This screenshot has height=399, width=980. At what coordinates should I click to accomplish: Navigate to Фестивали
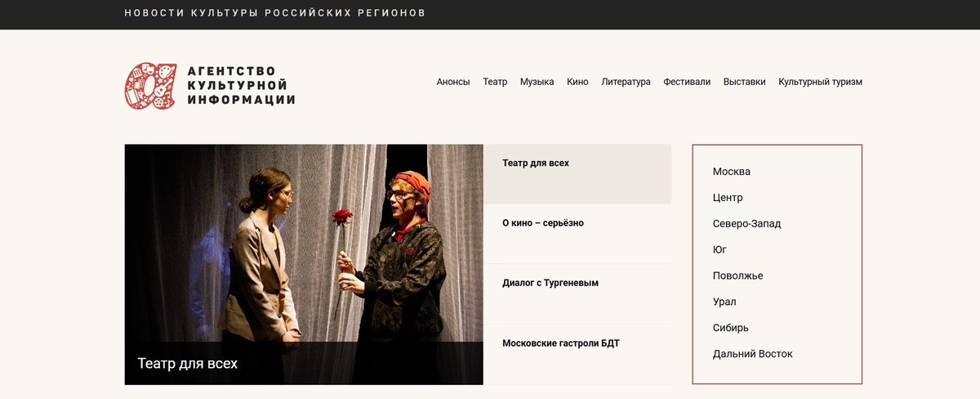[687, 82]
